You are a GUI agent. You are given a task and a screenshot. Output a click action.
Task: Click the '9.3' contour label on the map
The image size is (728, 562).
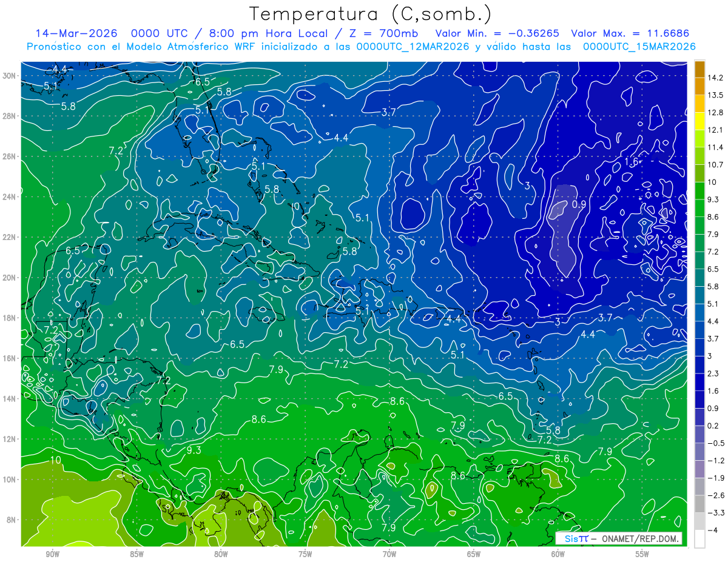[x=194, y=450]
